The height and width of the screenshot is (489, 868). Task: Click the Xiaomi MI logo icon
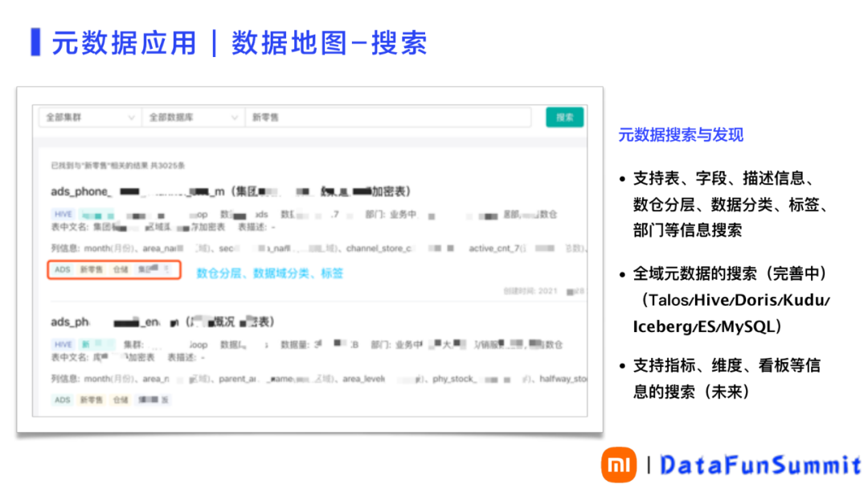618,465
